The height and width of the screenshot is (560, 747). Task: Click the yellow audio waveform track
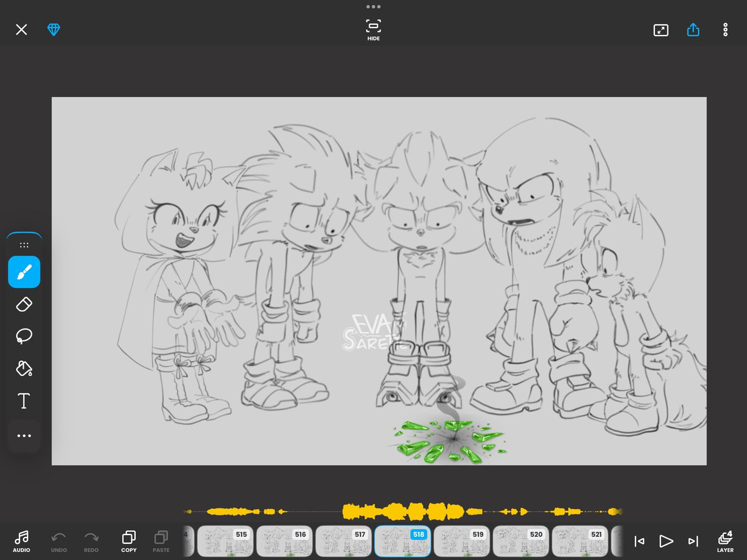(x=403, y=511)
